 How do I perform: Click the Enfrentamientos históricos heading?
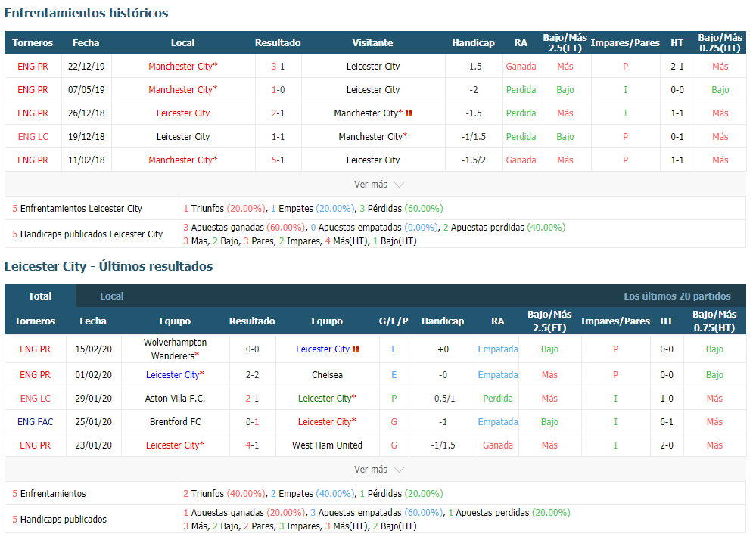click(x=86, y=13)
